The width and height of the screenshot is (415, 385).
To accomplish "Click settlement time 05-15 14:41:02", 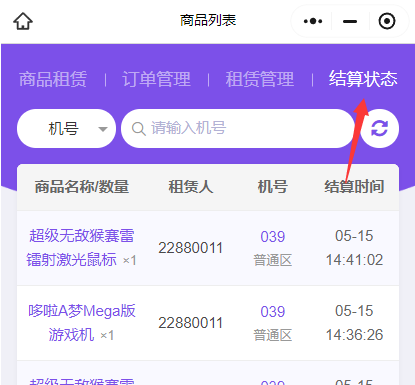I will [x=354, y=248].
